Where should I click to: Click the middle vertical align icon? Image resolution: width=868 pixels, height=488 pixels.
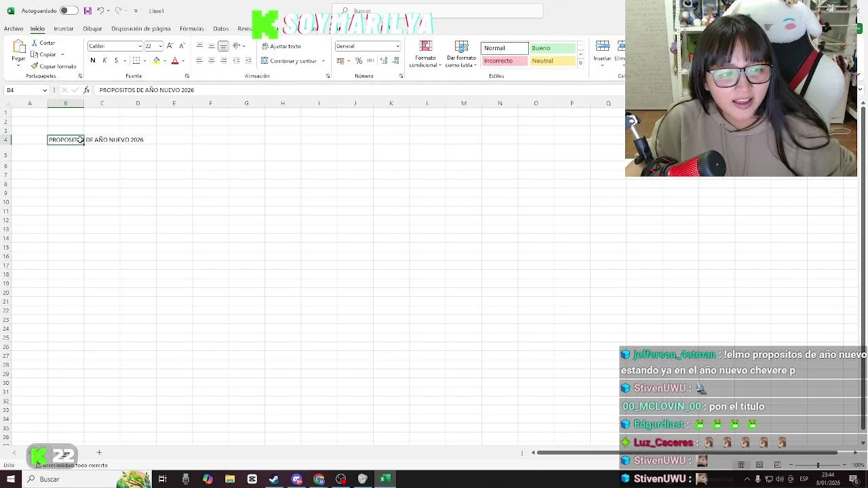(211, 46)
